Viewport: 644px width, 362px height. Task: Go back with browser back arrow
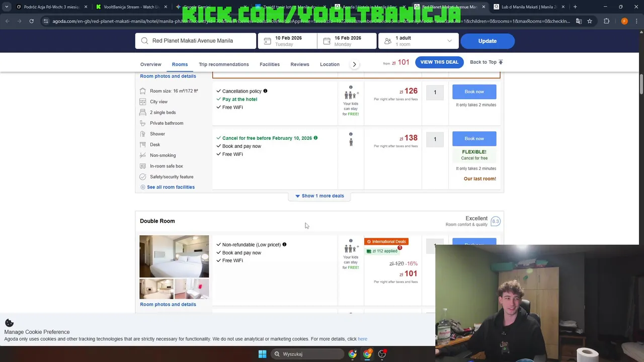point(8,21)
